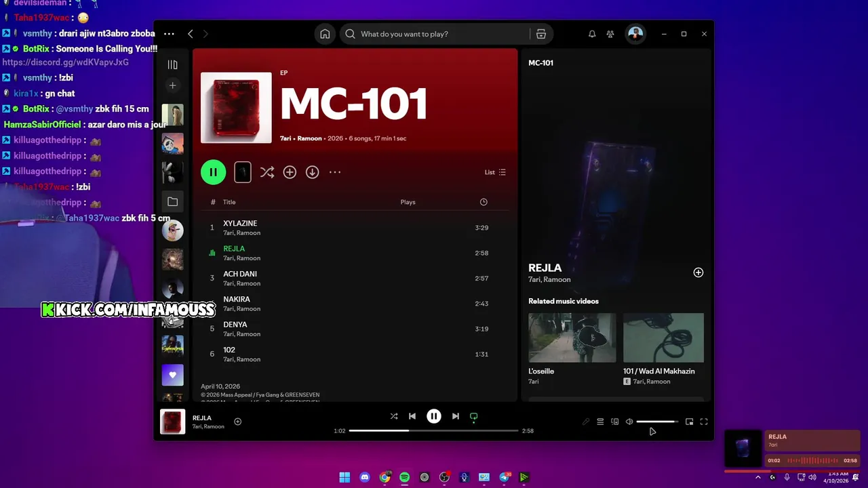Open Chrome from the taskbar
Screen dimensions: 868x488
[384, 477]
